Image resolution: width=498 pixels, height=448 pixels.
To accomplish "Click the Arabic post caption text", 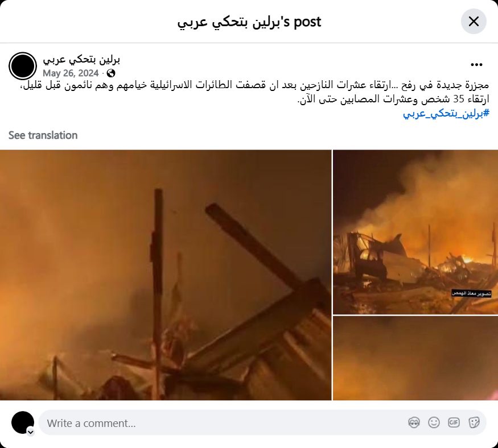I will coord(254,92).
